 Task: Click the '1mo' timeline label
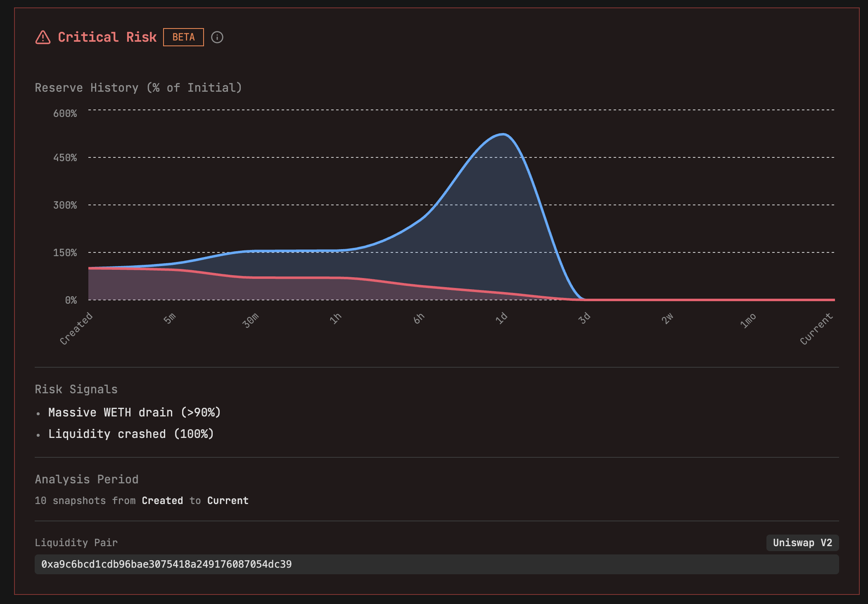748,321
